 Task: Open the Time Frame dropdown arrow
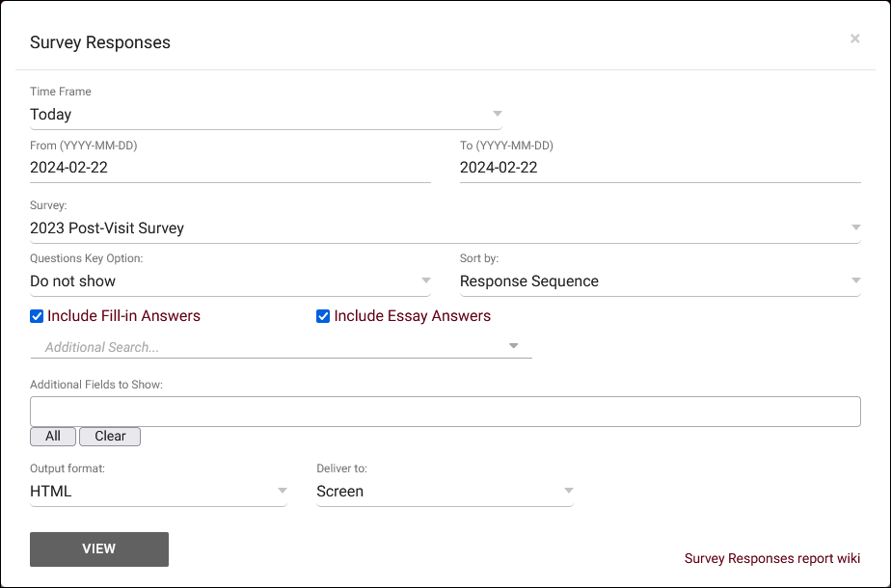pyautogui.click(x=498, y=114)
